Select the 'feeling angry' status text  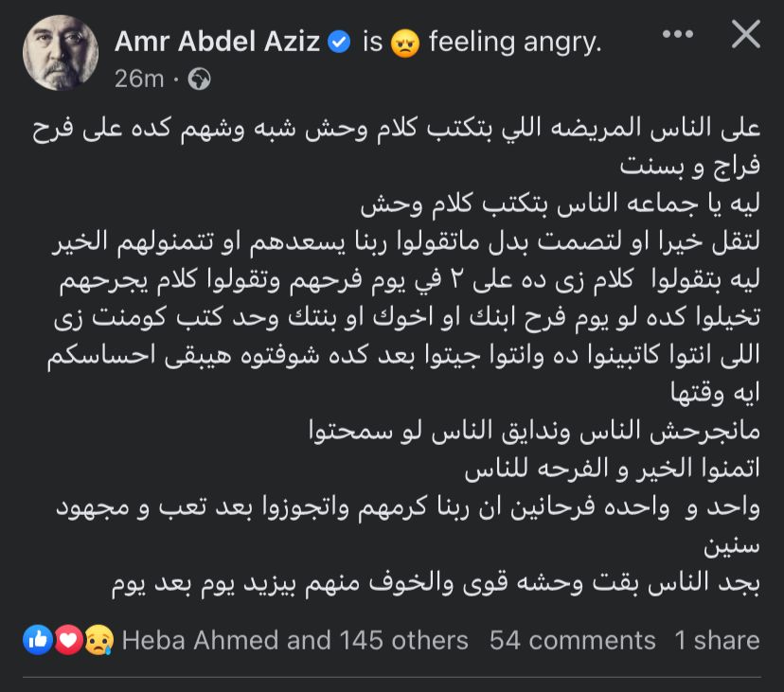coord(515,42)
